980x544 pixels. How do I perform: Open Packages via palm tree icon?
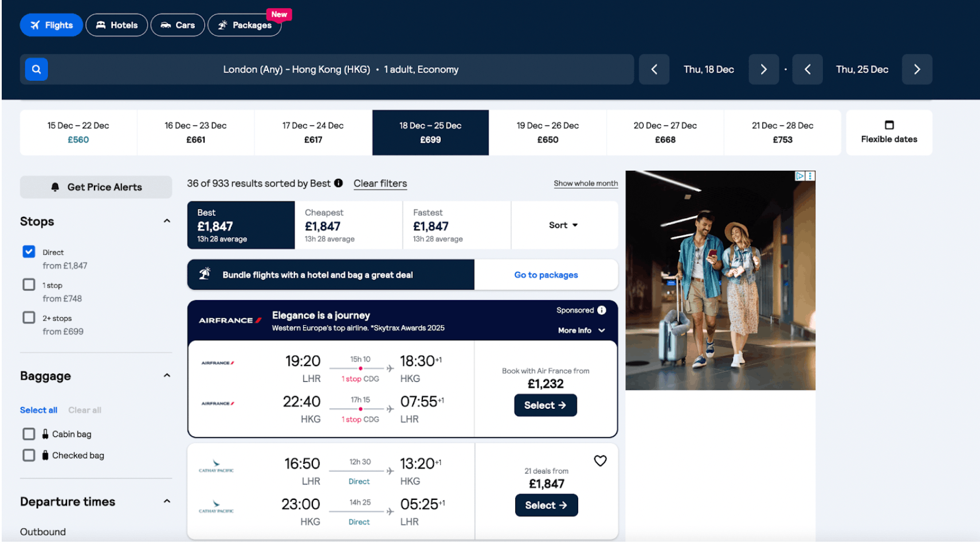coord(222,25)
